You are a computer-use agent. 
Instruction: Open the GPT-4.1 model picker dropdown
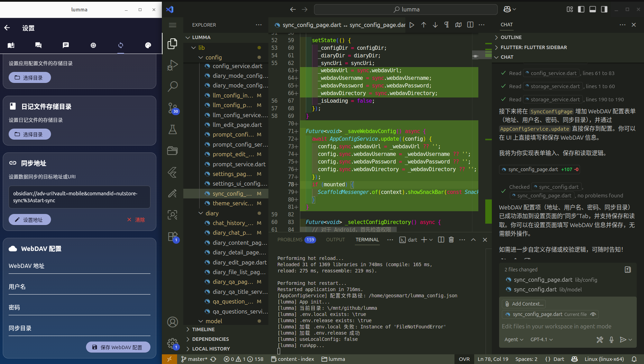pos(541,339)
